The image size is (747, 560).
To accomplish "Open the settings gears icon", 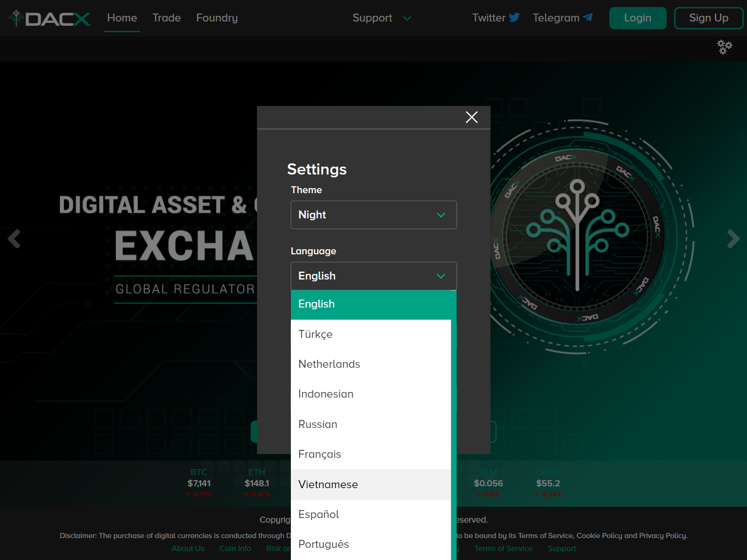I will (725, 47).
